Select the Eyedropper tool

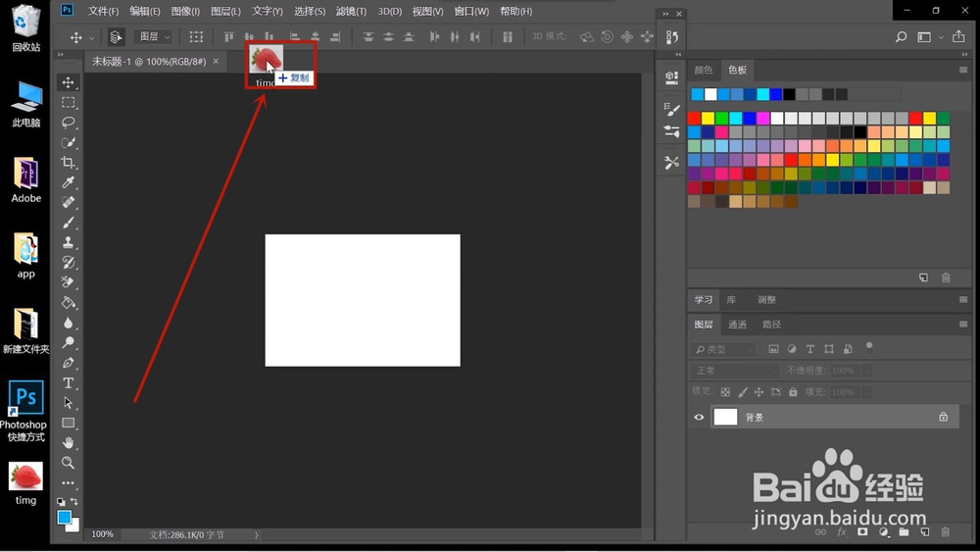click(69, 182)
